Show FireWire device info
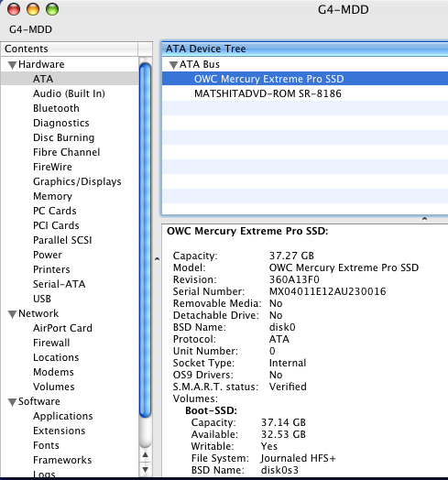The width and height of the screenshot is (448, 480). tap(52, 167)
